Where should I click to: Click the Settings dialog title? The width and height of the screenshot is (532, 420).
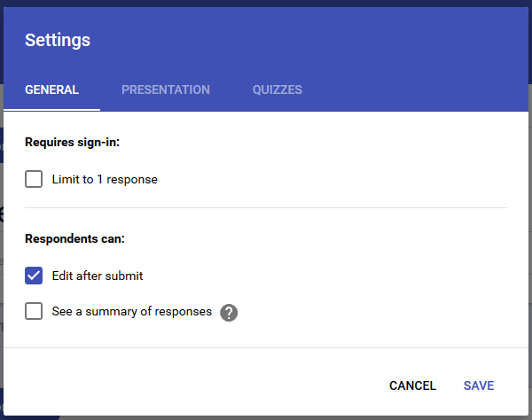[58, 41]
